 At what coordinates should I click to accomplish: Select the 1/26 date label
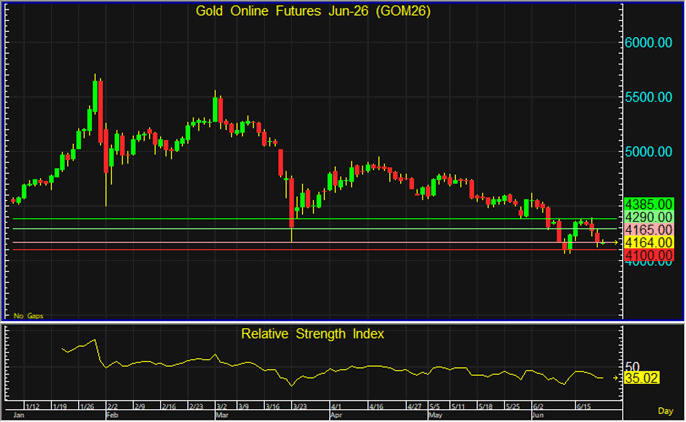(x=87, y=407)
